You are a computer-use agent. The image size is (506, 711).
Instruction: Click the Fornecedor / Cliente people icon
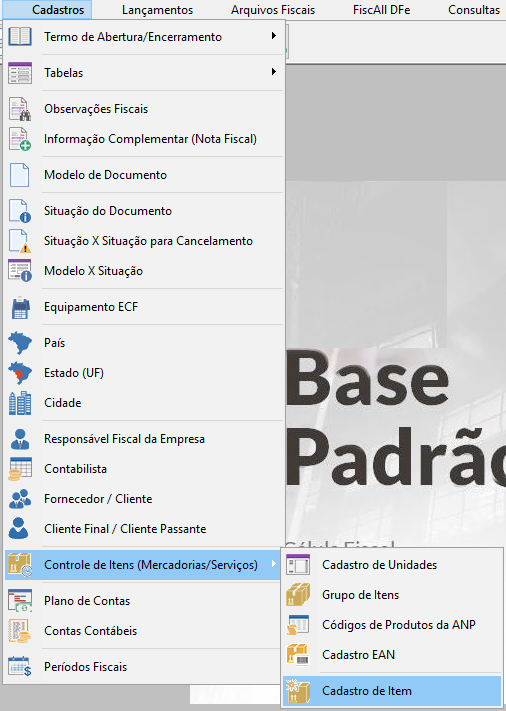tap(20, 499)
